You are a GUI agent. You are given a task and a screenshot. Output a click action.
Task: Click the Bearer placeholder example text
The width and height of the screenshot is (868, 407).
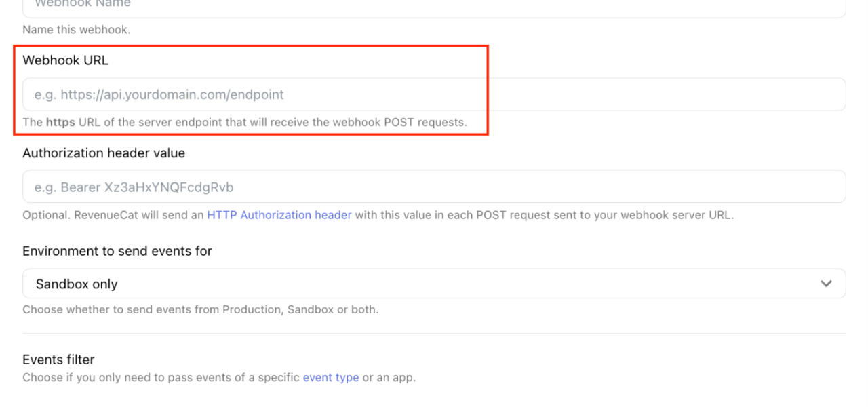coord(134,187)
